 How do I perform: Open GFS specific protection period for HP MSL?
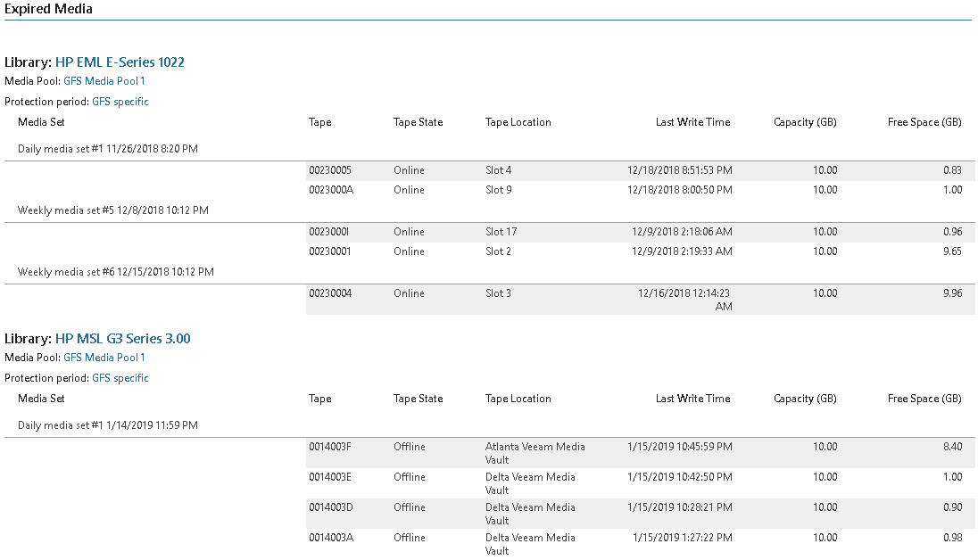[x=120, y=378]
